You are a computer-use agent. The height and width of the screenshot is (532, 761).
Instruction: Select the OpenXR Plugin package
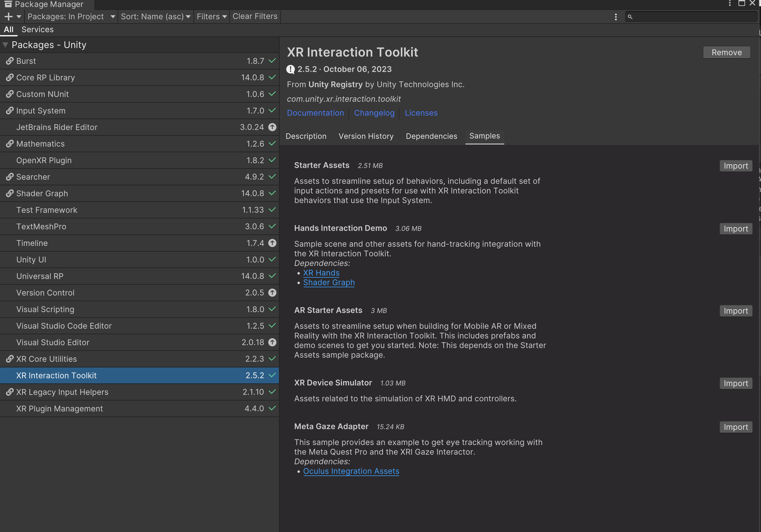coord(44,160)
